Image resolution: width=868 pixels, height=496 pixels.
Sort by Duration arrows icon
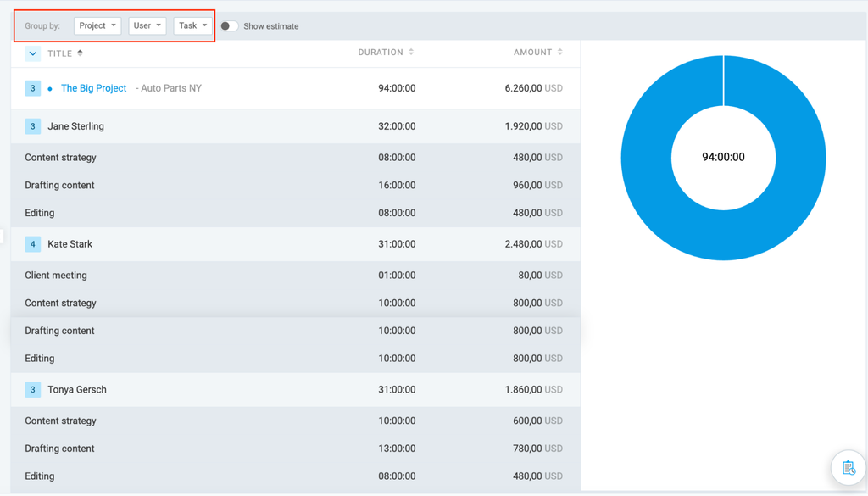pyautogui.click(x=411, y=52)
